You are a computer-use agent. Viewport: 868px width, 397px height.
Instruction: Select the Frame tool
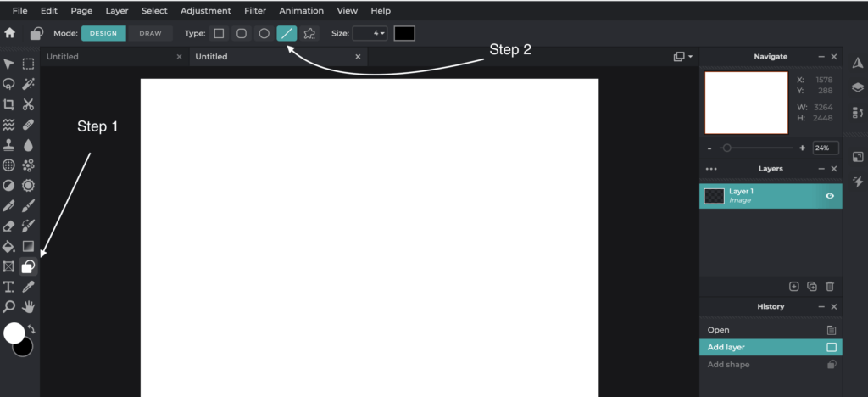pyautogui.click(x=8, y=266)
